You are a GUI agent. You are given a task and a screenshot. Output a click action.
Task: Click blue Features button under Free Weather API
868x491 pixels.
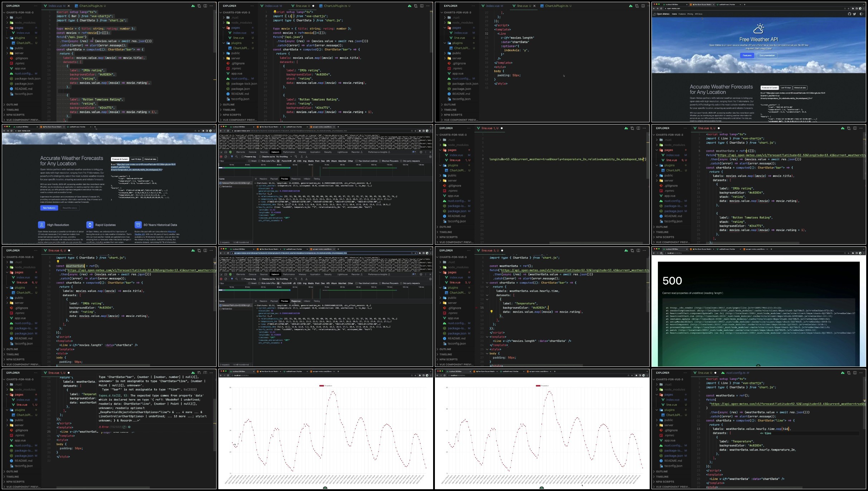click(x=747, y=55)
